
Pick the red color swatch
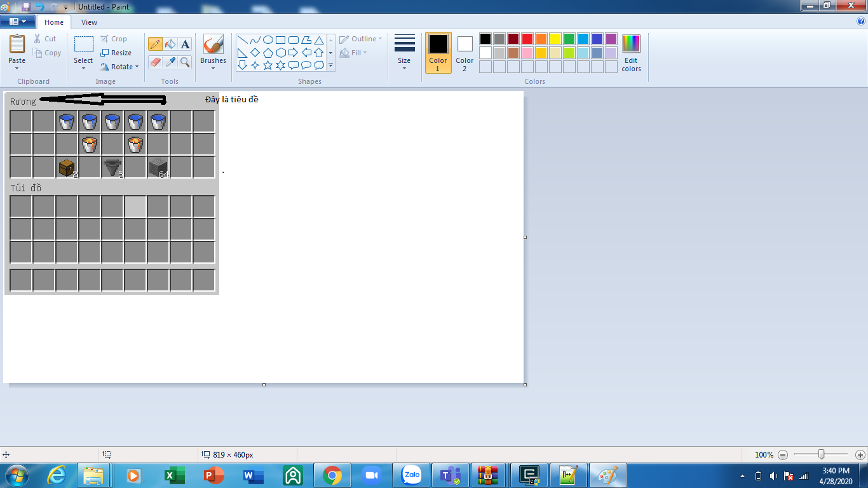pyautogui.click(x=527, y=39)
